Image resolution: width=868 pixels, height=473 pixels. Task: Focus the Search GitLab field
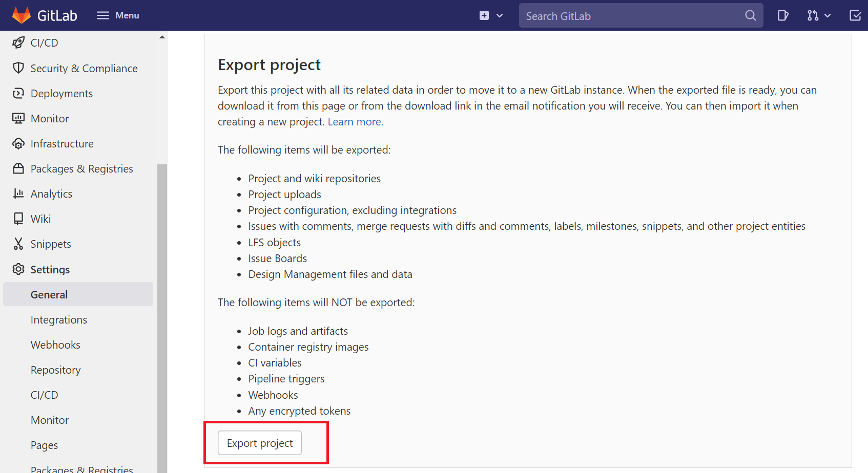point(641,15)
